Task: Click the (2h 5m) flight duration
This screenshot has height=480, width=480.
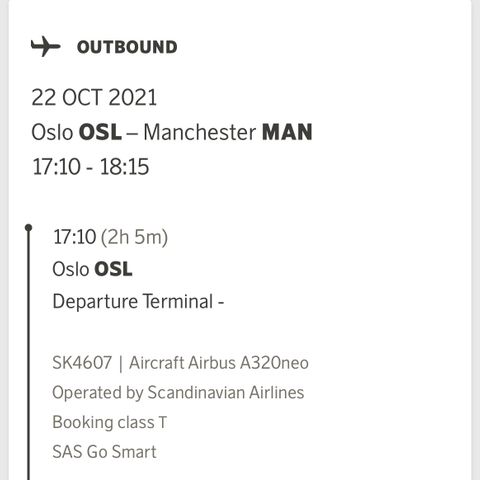Action: coord(134,238)
